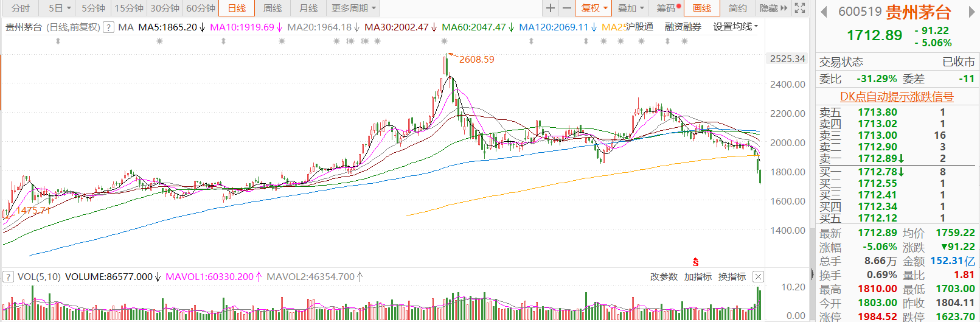Click the red S marker on chart
Image resolution: width=980 pixels, height=322 pixels.
pos(695,262)
